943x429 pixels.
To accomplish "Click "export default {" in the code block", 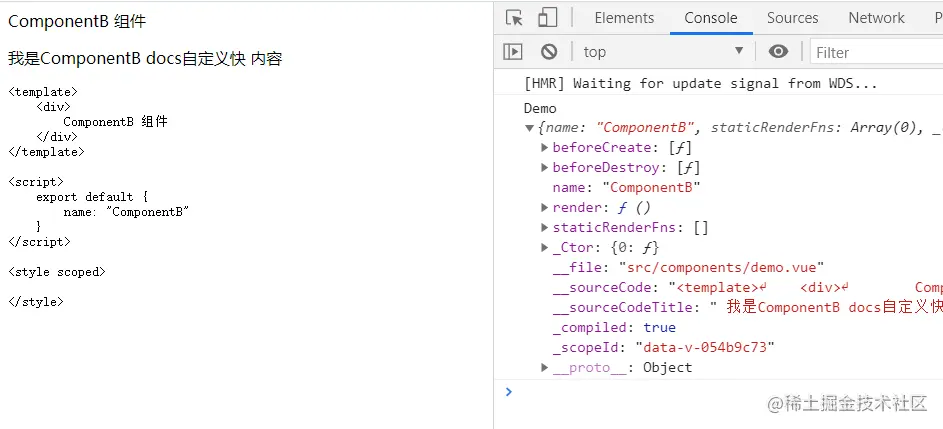I will pyautogui.click(x=91, y=197).
